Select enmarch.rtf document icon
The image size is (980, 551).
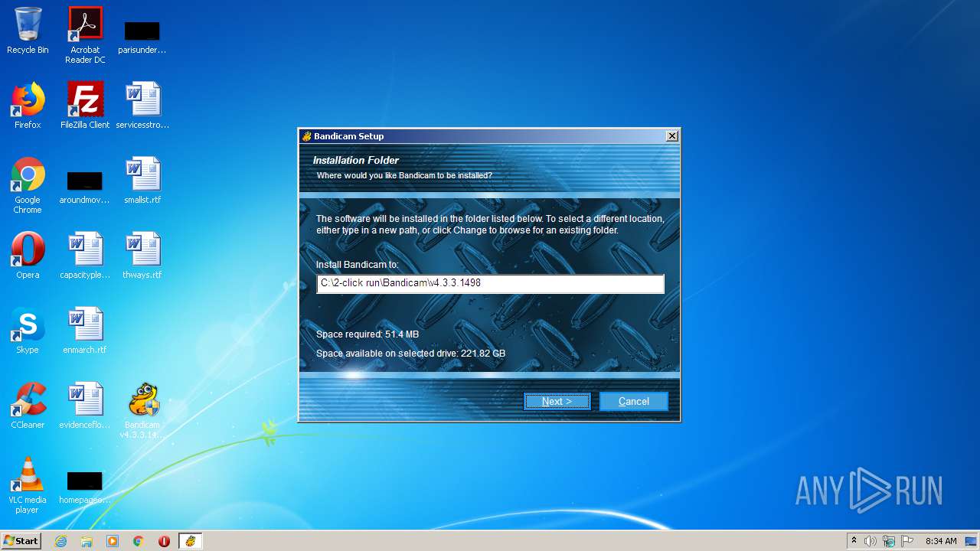point(85,331)
